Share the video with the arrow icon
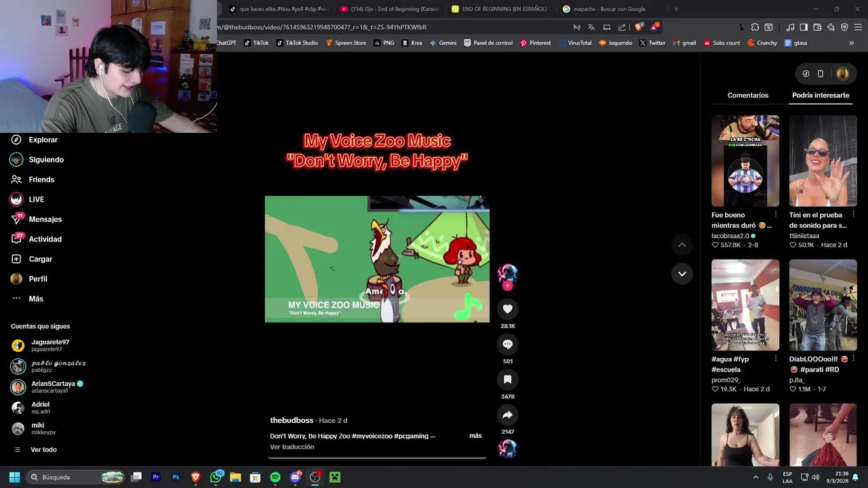868x488 pixels. [507, 415]
